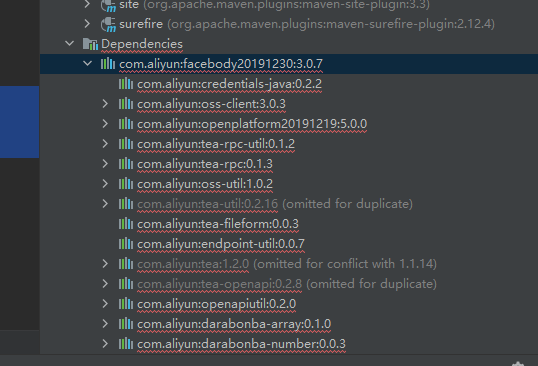Click library icon of darabonba-number:0.0.3

point(126,344)
